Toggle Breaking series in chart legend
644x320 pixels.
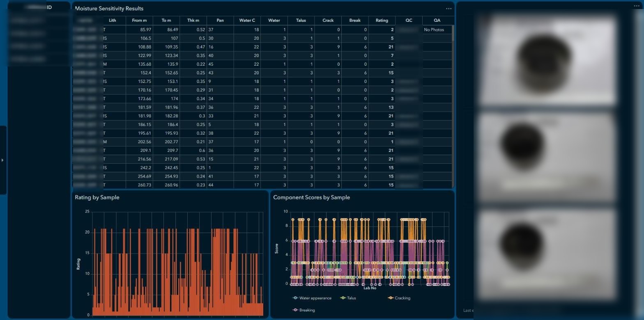click(x=304, y=310)
